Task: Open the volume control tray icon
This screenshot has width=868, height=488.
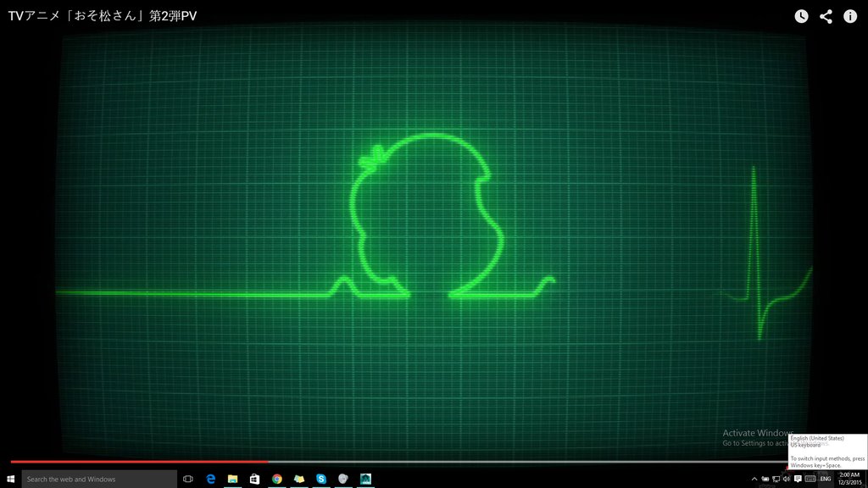Action: (787, 480)
